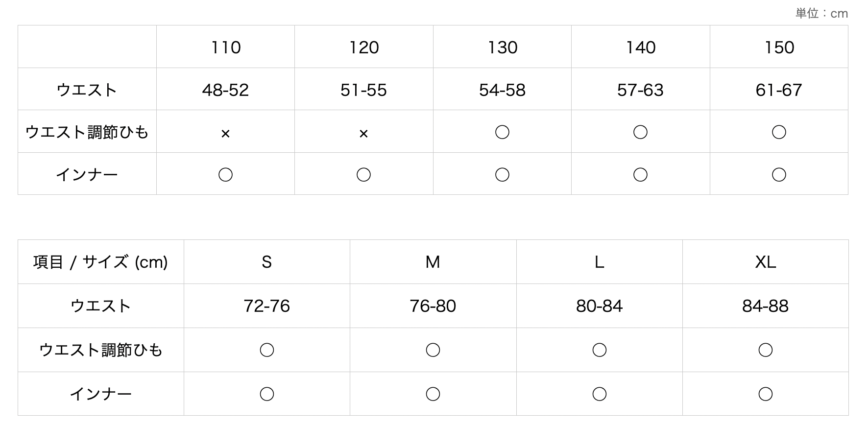
Task: Click the S size column header
Action: point(267,262)
